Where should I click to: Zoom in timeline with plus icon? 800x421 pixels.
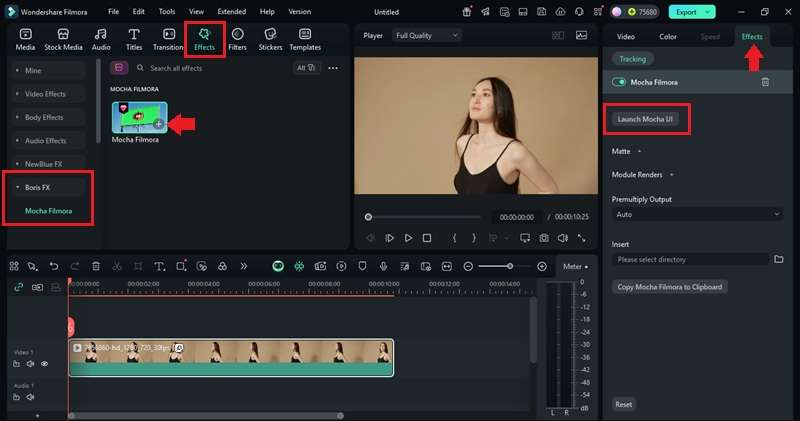pyautogui.click(x=542, y=266)
